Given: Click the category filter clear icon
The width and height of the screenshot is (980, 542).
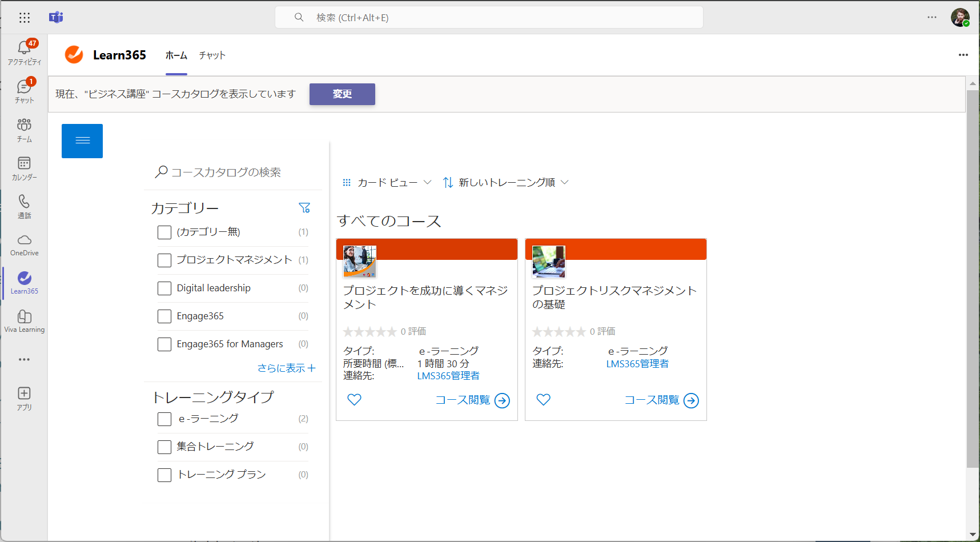Looking at the screenshot, I should pyautogui.click(x=304, y=208).
